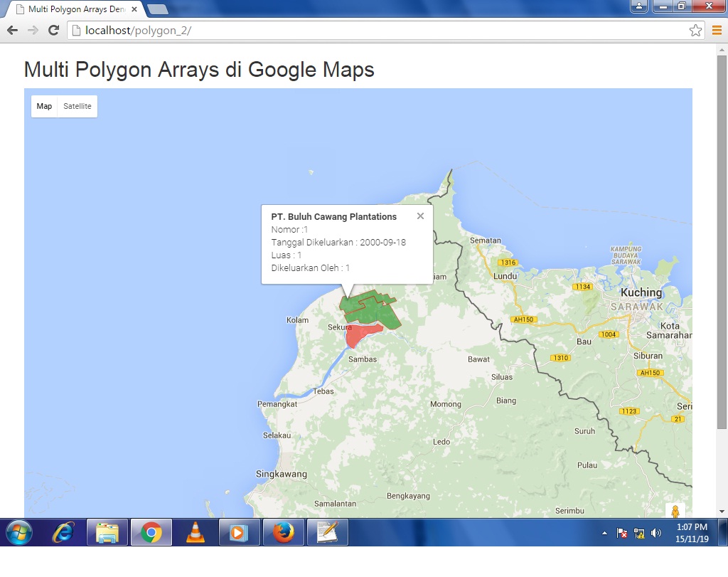Click the red polygon near Sekura
The width and height of the screenshot is (728, 577).
tap(360, 334)
